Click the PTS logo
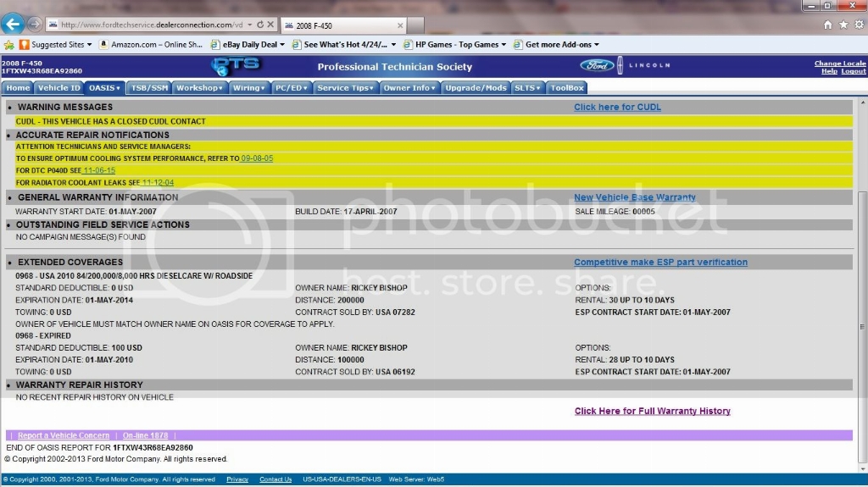This screenshot has height=487, width=868. (x=236, y=66)
